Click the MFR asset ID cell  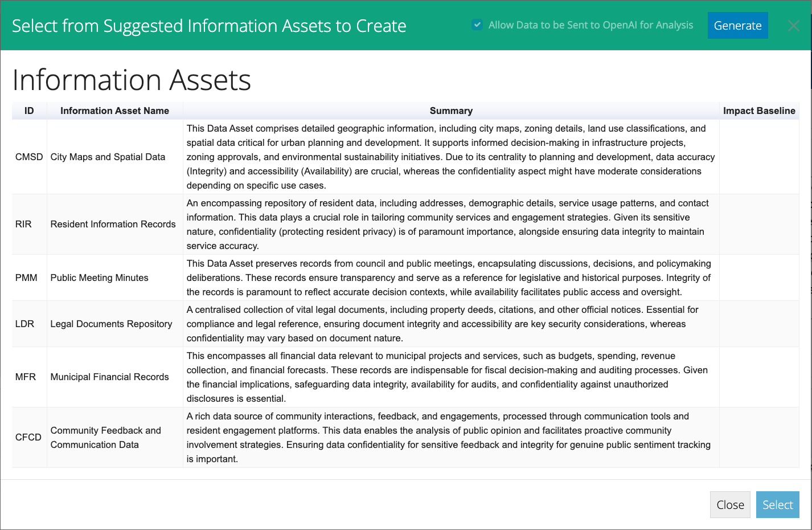(26, 377)
